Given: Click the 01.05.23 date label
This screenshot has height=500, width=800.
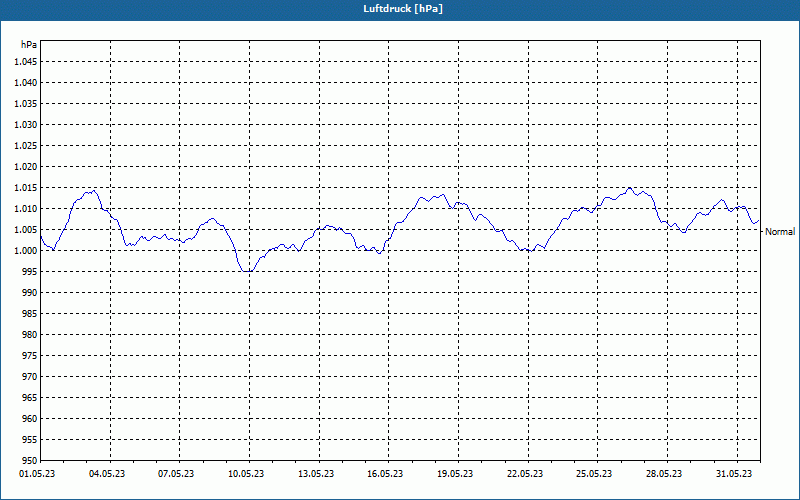Looking at the screenshot, I should pyautogui.click(x=37, y=474).
